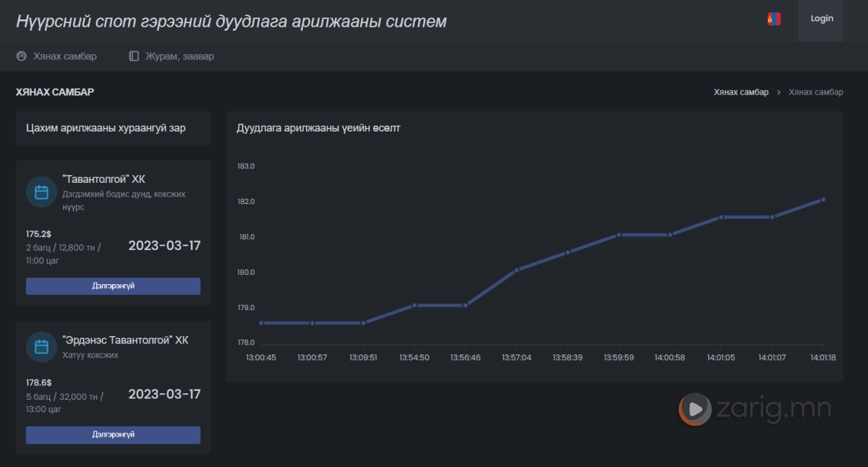Click the Дэгдэмхий бодис дунд, коксжих нүүрс description

tap(124, 200)
